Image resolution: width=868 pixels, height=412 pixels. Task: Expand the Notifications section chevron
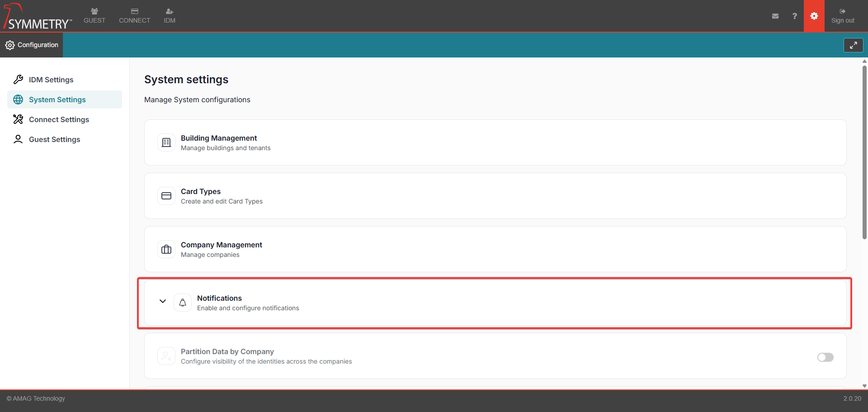163,301
